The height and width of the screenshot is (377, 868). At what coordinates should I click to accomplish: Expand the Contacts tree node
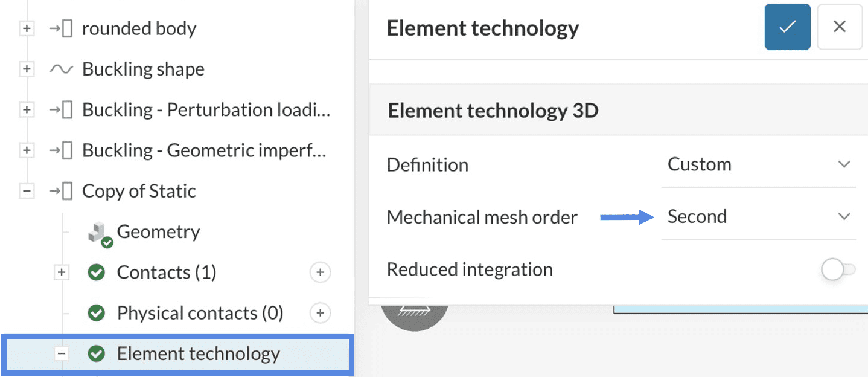click(x=62, y=272)
